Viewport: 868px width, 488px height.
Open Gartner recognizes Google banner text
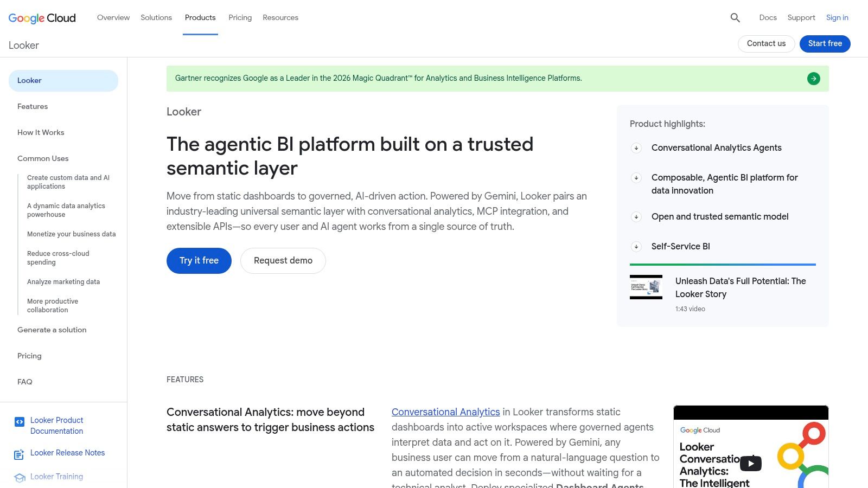379,79
